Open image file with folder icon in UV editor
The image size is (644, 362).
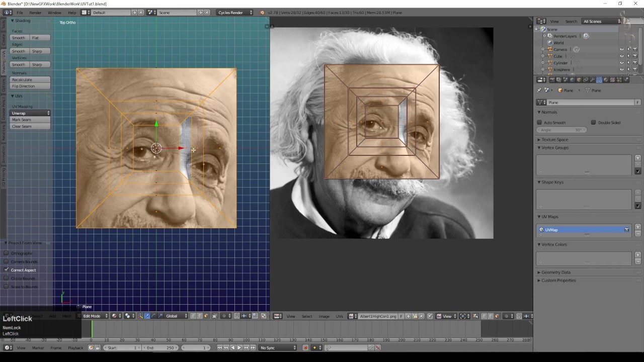415,316
